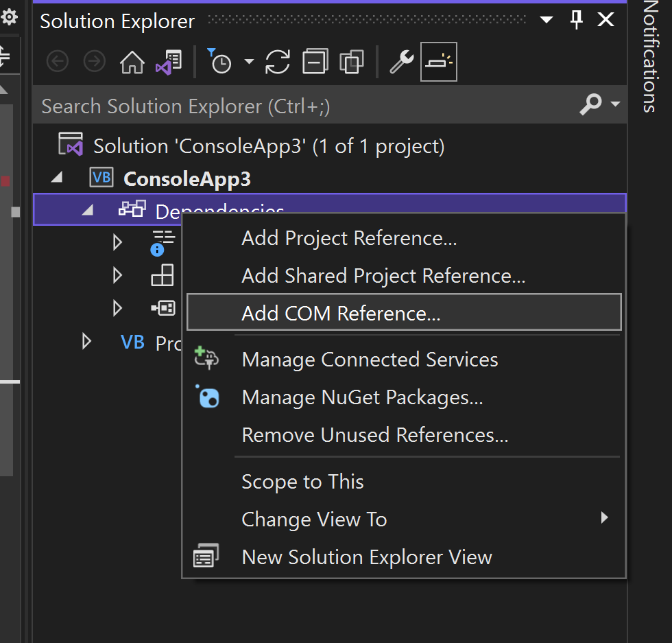Toggle the Show All Files icon
Screen dimensions: 672x643
pos(352,62)
